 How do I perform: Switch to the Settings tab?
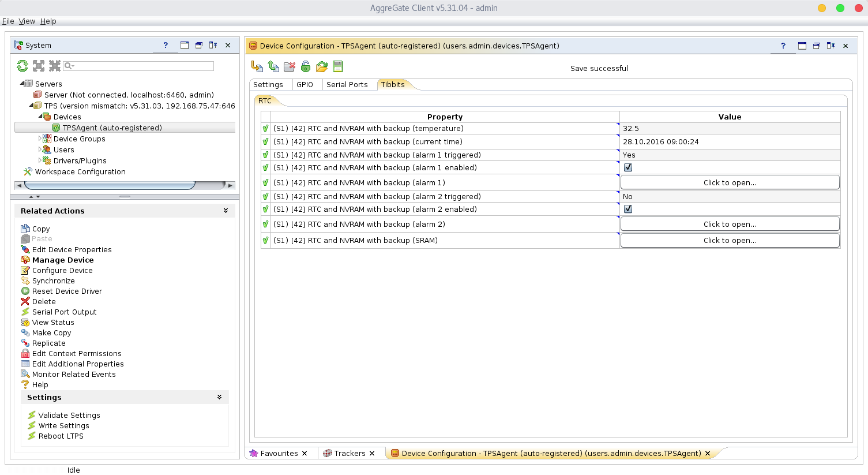pos(268,84)
